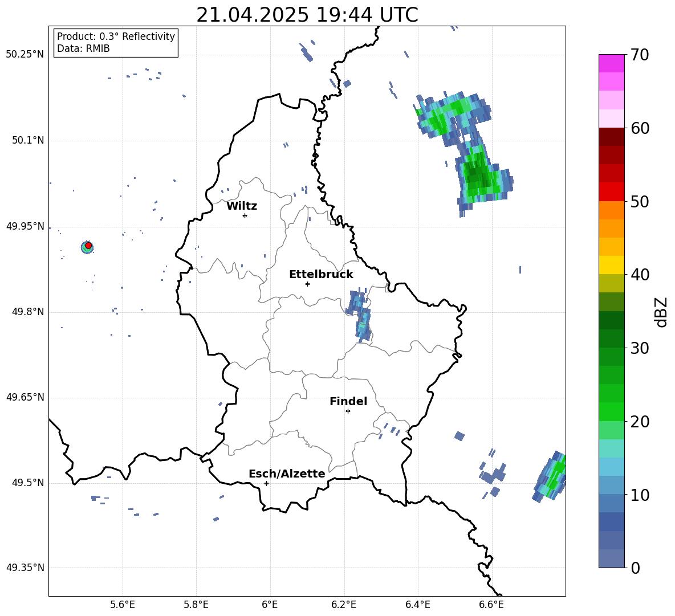Image resolution: width=675 pixels, height=616 pixels.
Task: Click the 20 dBZ colorbar tick label
Action: 640,422
